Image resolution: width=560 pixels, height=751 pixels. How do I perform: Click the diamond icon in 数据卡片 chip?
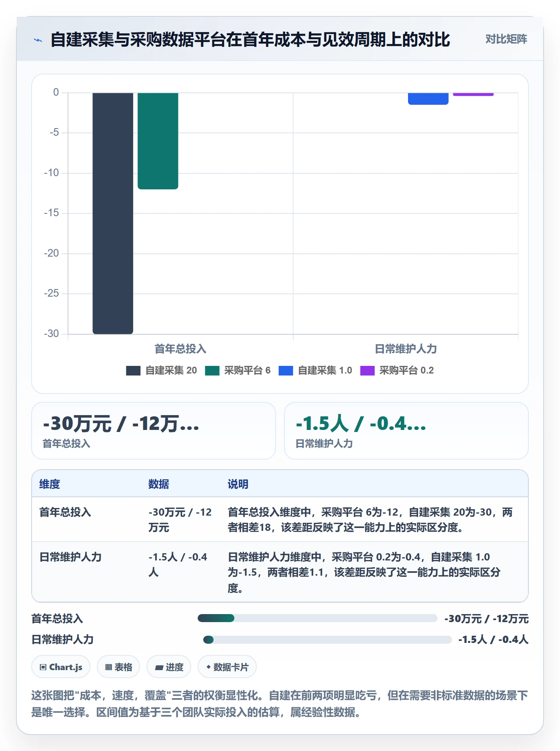click(208, 667)
